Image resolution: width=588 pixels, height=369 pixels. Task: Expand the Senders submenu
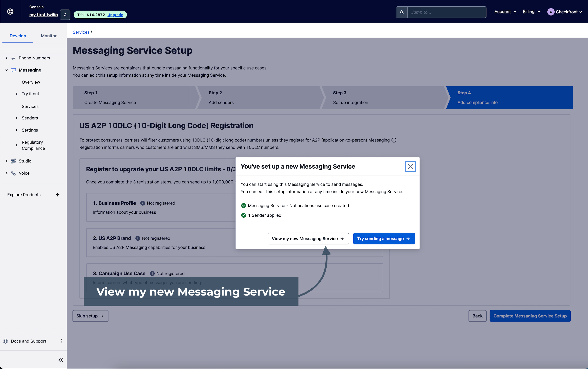coord(16,118)
